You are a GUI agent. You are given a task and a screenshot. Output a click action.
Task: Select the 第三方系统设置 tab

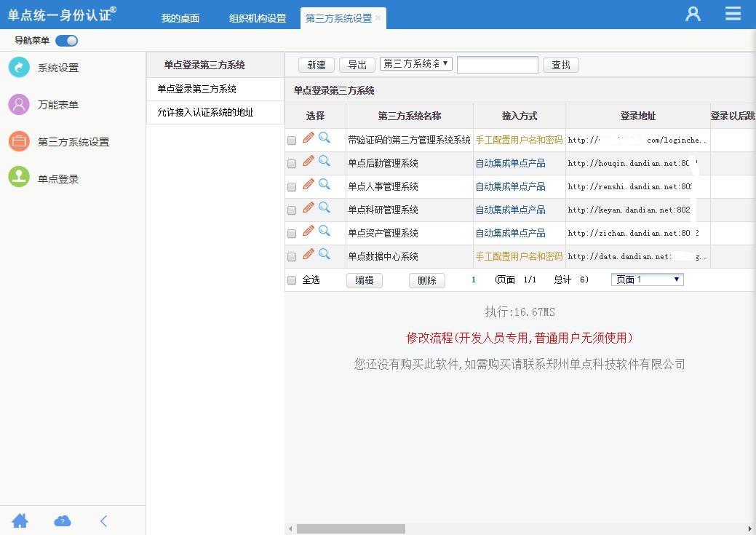point(338,18)
